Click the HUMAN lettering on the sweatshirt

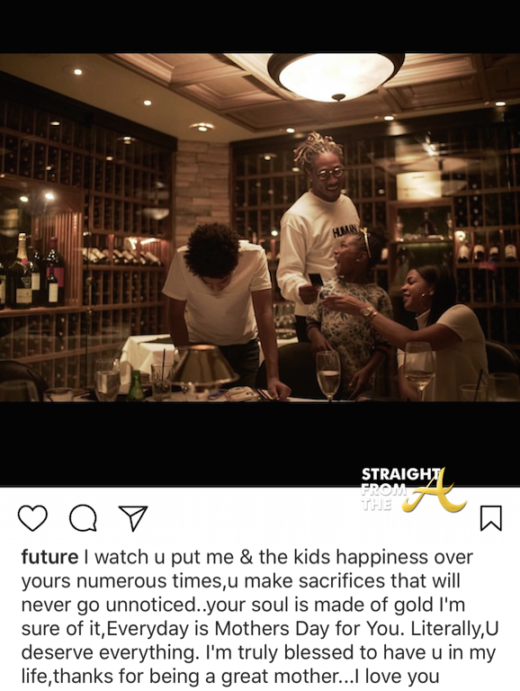point(345,232)
